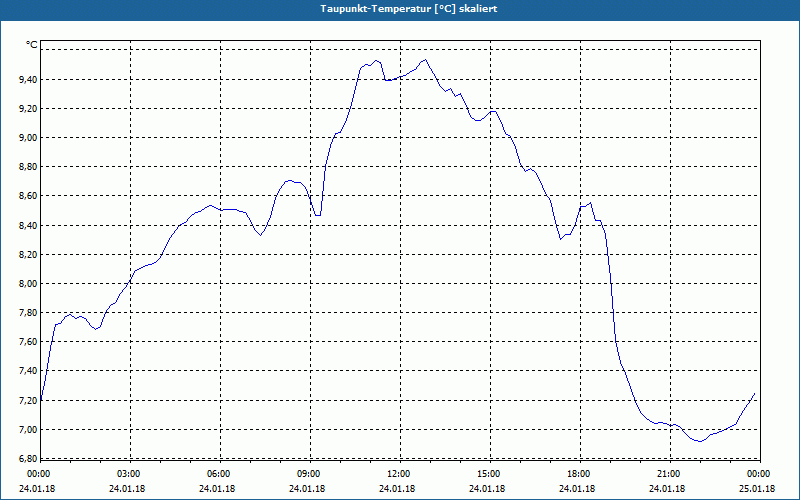
Task: Click the title "Taupunkt-Temperatur [°C] skaliert"
Action: click(x=409, y=9)
